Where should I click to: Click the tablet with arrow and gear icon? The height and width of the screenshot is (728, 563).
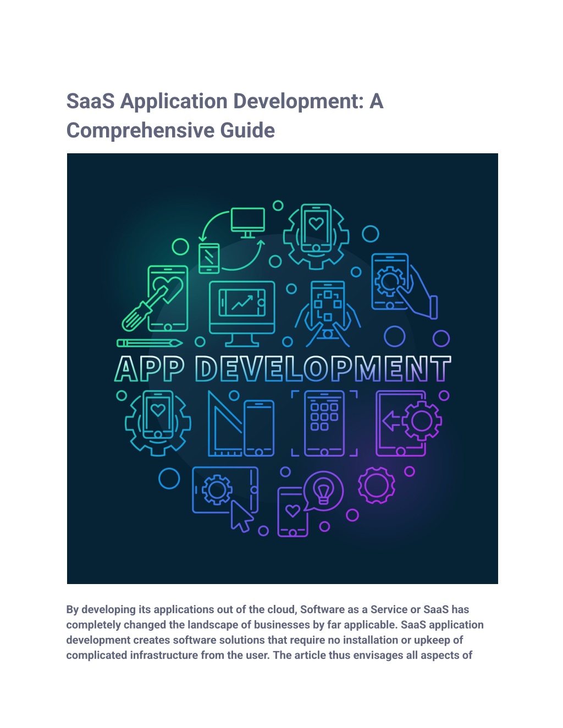coord(409,423)
